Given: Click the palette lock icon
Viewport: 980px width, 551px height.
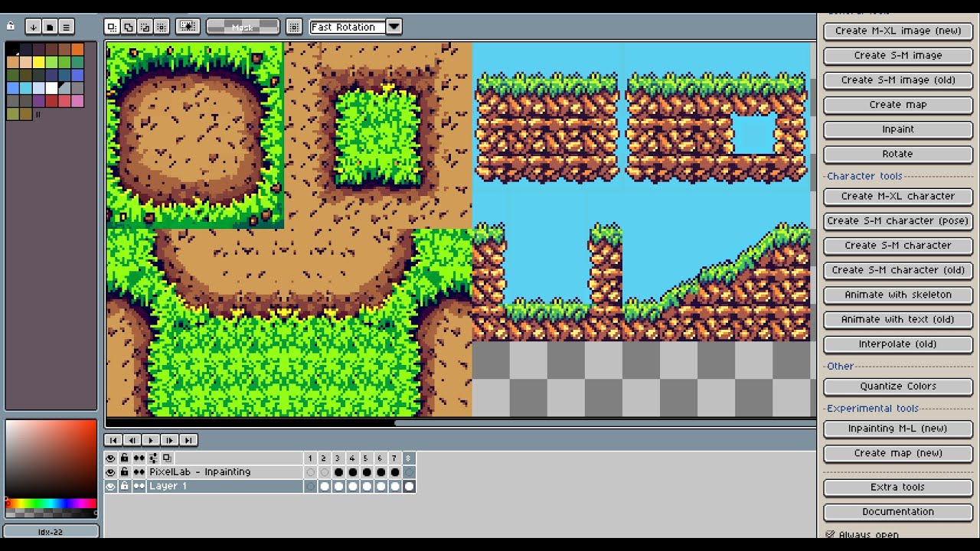Looking at the screenshot, I should (x=11, y=26).
